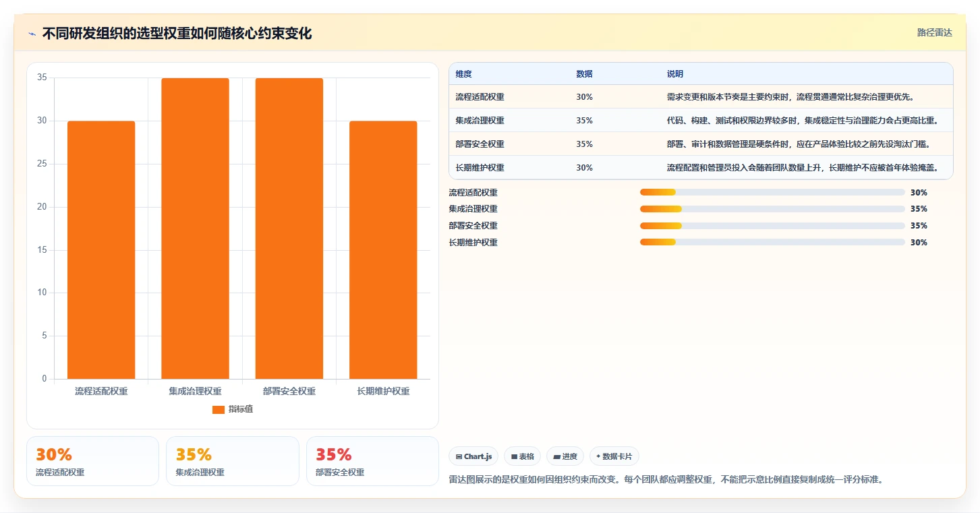Click the icon inside the 数据卡片 chip

pyautogui.click(x=598, y=456)
